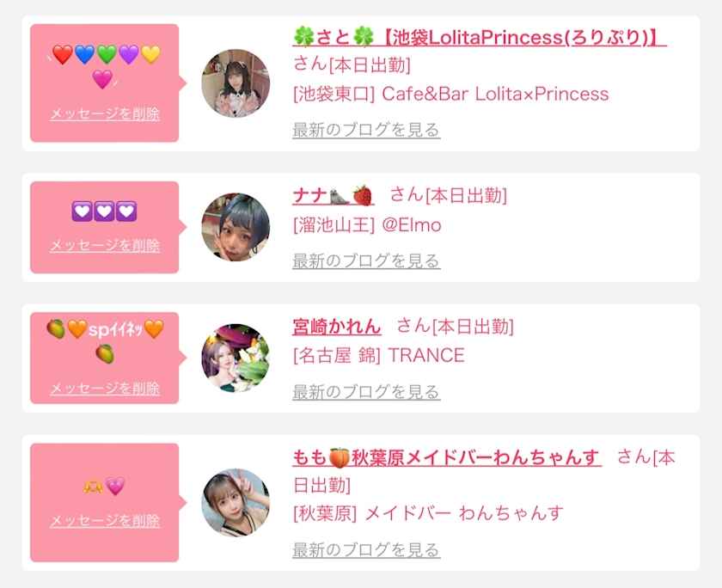
Task: Click the heart-hands emoji in message bubble
Action: coord(93,487)
